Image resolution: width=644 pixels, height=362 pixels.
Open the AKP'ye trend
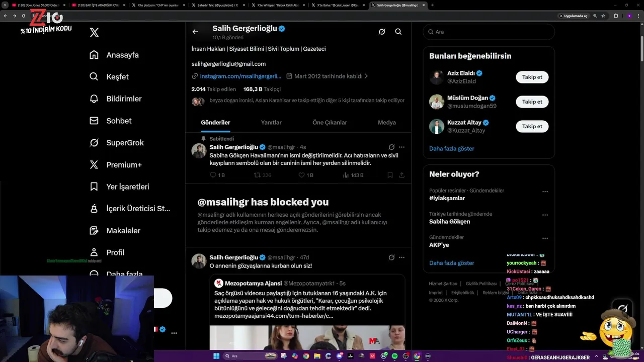[x=439, y=245]
